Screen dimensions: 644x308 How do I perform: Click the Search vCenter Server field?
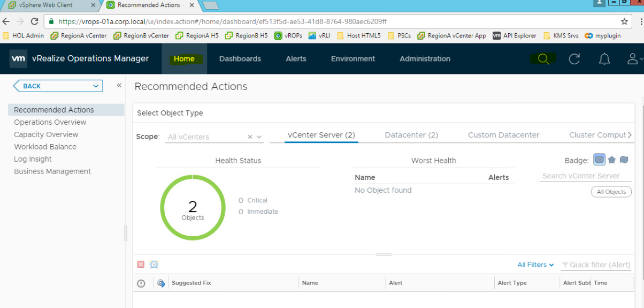click(585, 176)
